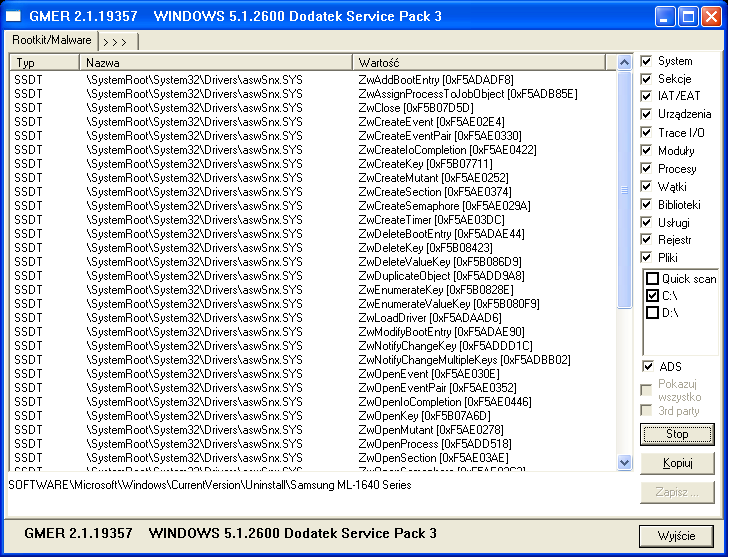Toggle the Procesy checkbox

pos(646,168)
